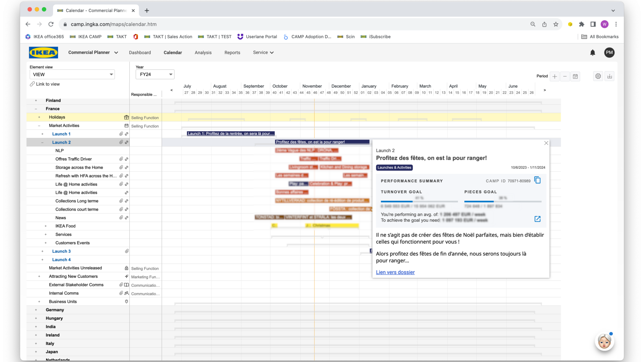The width and height of the screenshot is (644, 362).
Task: Open performance summary in external view icon
Action: [537, 219]
